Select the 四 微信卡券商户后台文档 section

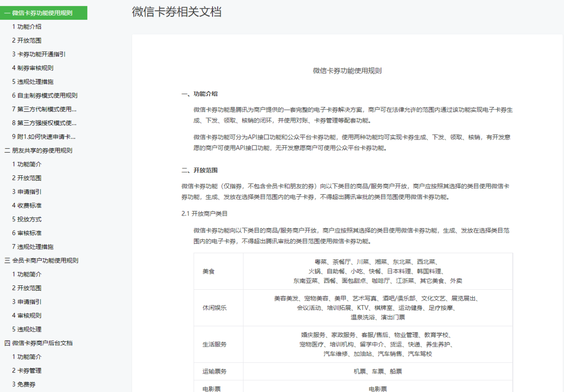click(39, 343)
